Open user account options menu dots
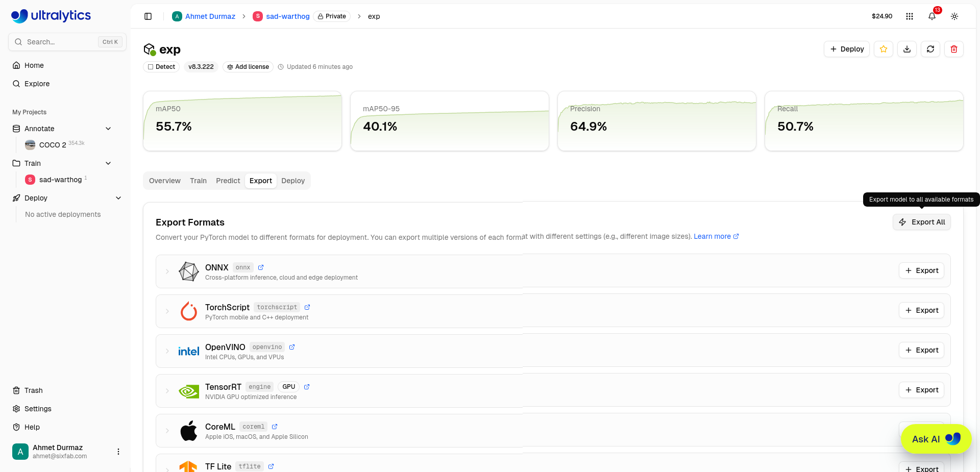The width and height of the screenshot is (980, 472). coord(118,452)
